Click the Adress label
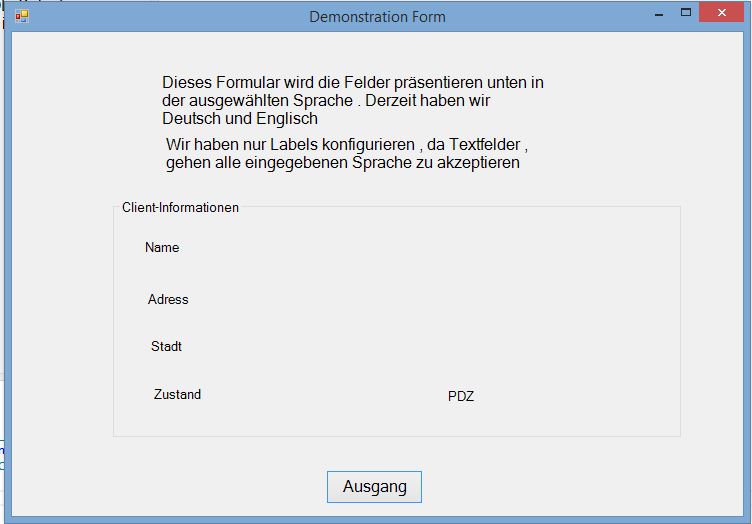Viewport: 752px width, 524px height. [168, 300]
